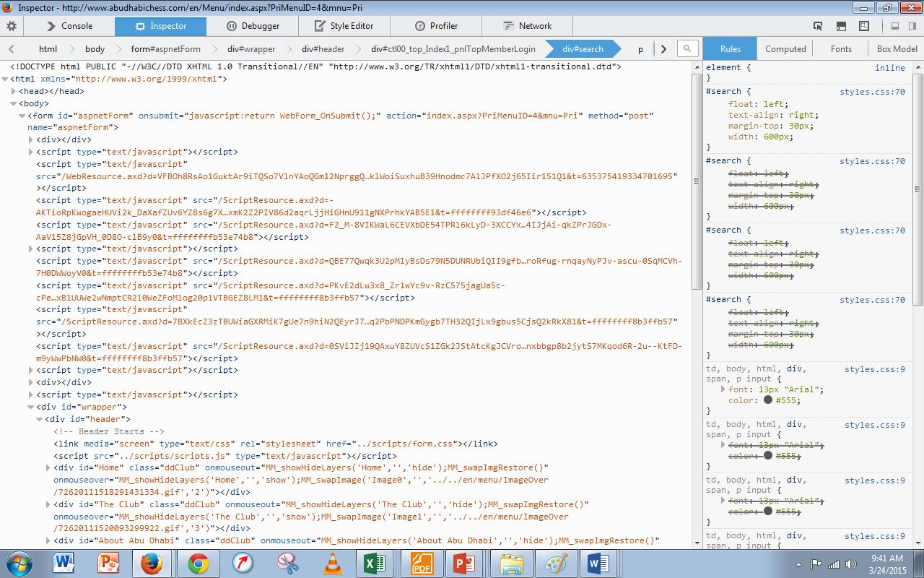Click the active "text-align: right;" declaration
This screenshot has width=924, height=578.
pos(773,115)
